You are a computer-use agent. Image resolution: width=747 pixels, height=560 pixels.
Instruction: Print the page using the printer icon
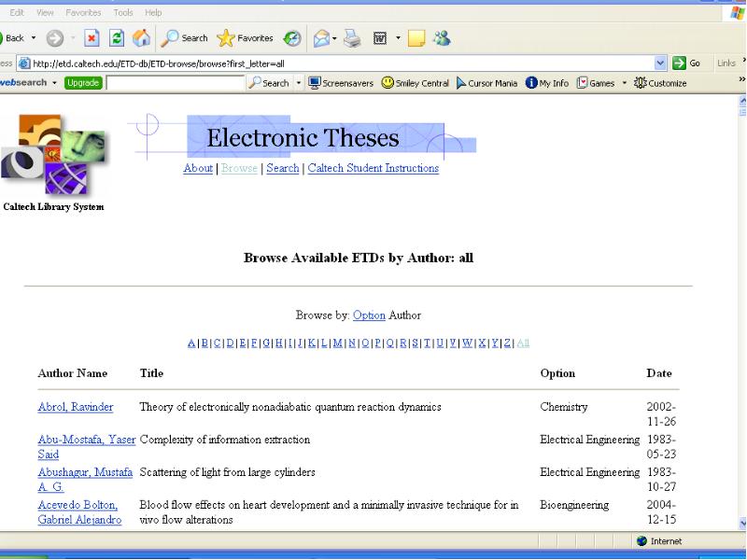click(353, 38)
